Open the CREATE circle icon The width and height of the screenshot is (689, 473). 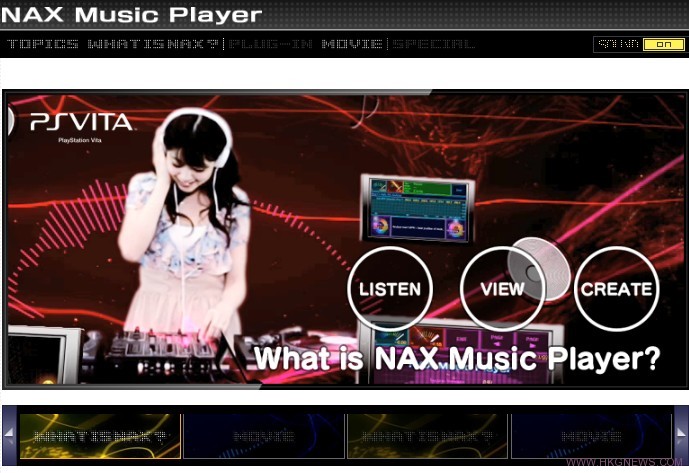pyautogui.click(x=616, y=289)
